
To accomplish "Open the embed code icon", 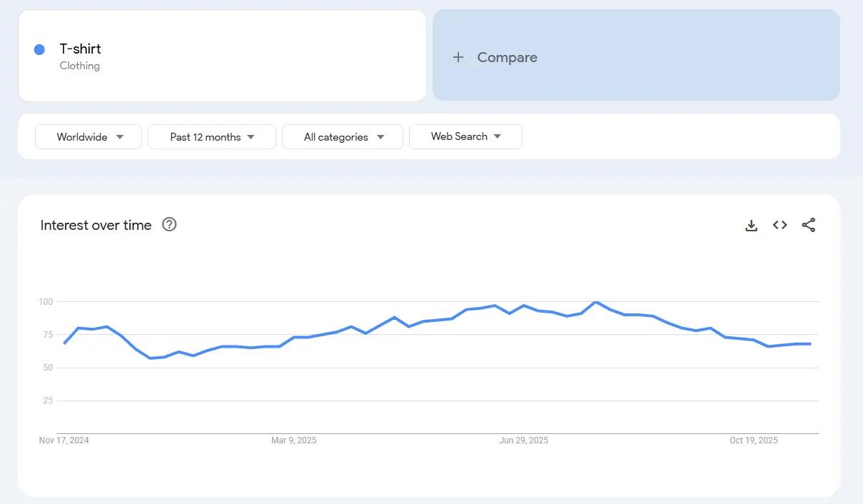I will coord(779,226).
